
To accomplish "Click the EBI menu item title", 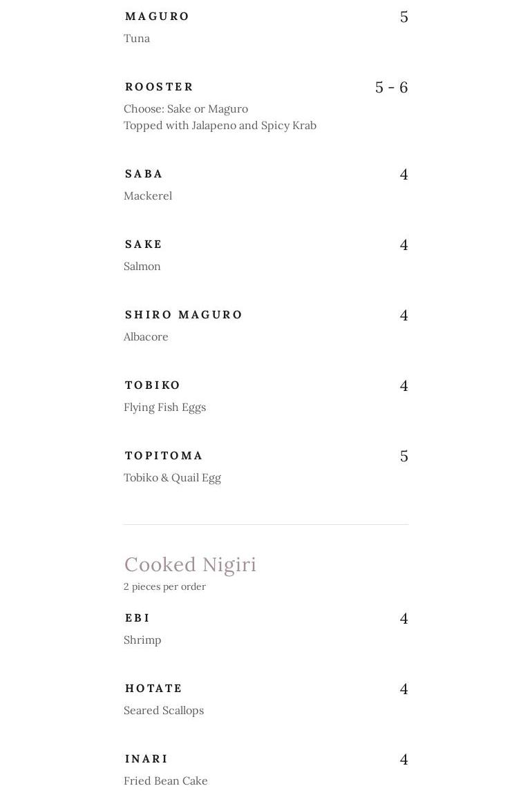I will (137, 617).
